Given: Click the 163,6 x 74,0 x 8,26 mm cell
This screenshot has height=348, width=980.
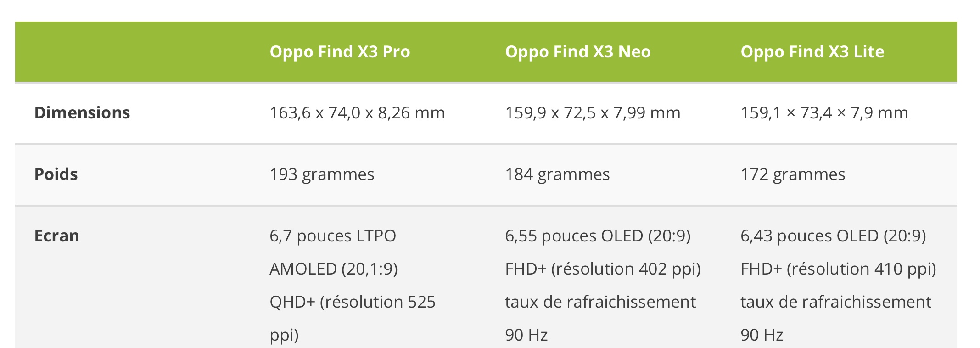Looking at the screenshot, I should click(x=357, y=113).
